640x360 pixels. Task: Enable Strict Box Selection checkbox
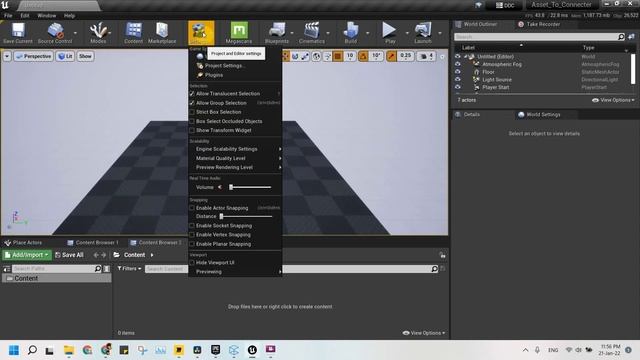coord(192,112)
